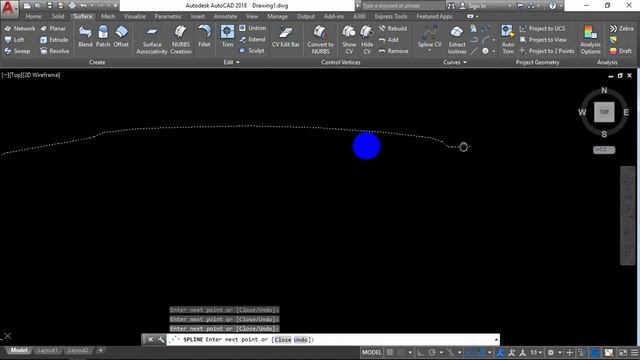
Task: Open the Help dropdown arrow
Action: coord(561,6)
